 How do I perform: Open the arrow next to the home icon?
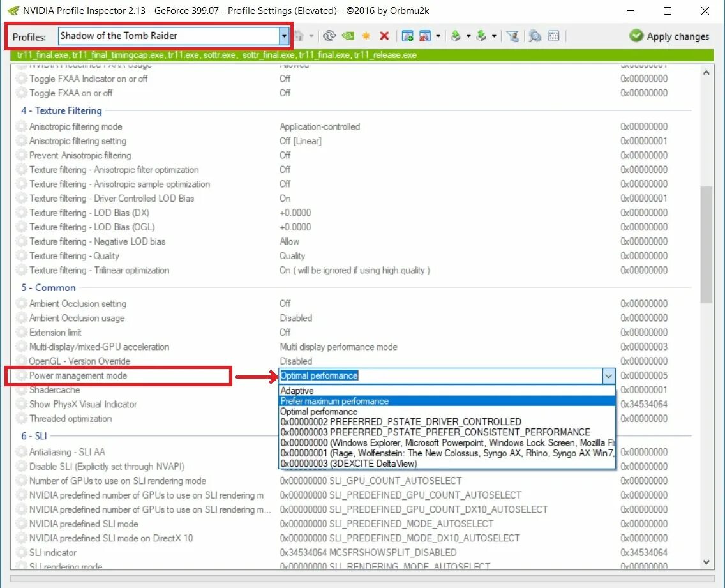point(311,36)
